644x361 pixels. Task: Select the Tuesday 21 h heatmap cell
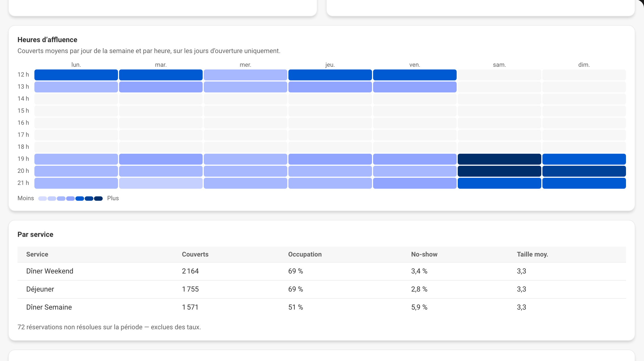[161, 183]
